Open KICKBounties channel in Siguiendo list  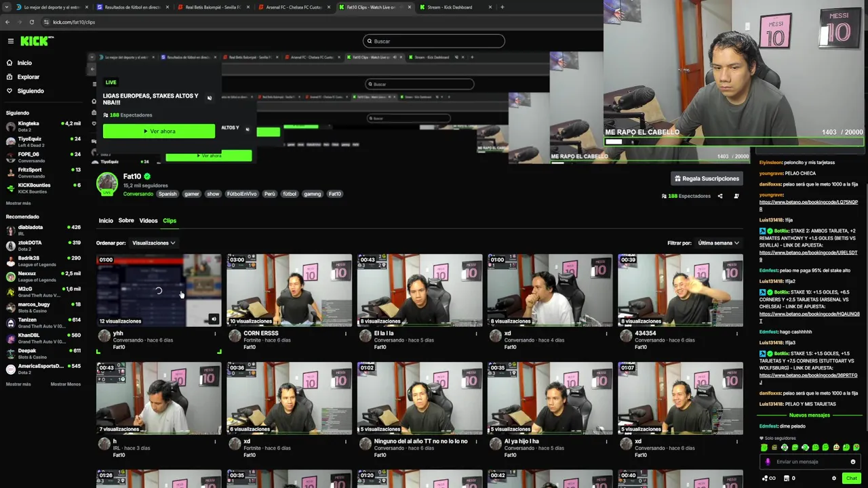click(43, 188)
